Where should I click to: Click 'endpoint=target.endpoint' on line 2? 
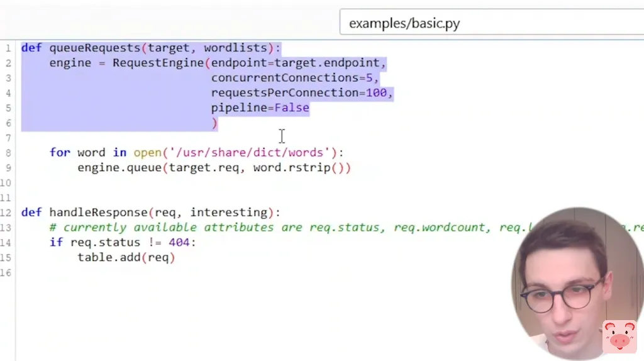tap(296, 63)
